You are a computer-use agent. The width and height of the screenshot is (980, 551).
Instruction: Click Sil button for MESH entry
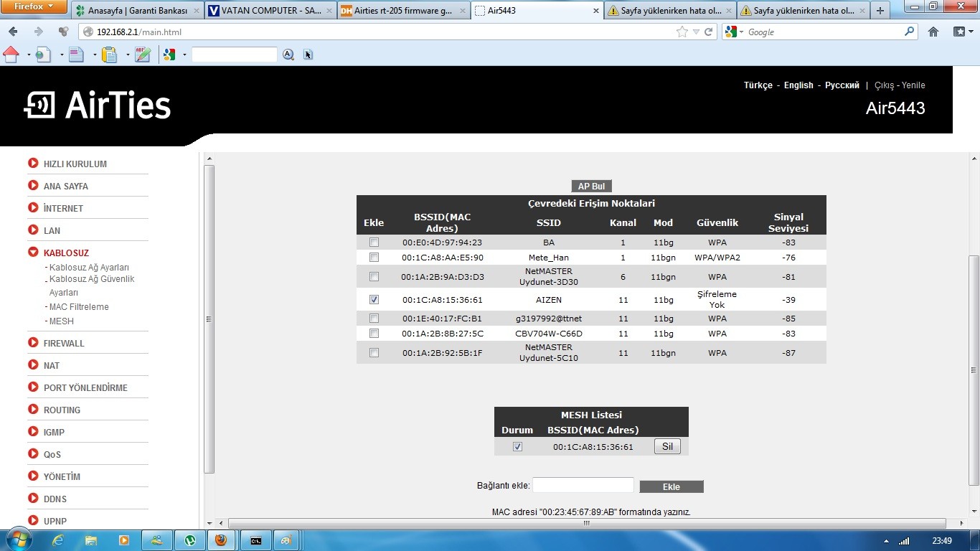667,446
